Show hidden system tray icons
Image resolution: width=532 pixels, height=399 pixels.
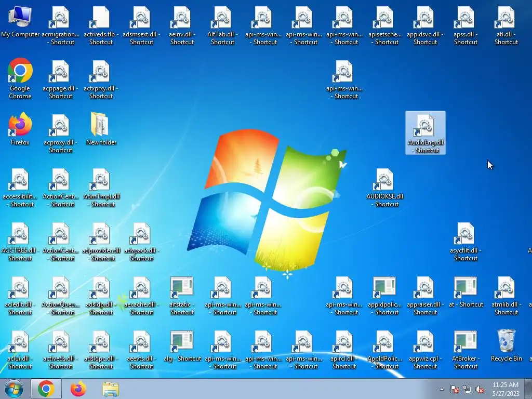point(442,389)
